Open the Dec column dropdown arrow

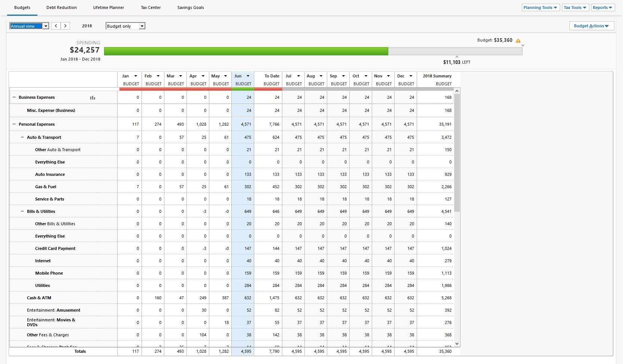click(411, 76)
